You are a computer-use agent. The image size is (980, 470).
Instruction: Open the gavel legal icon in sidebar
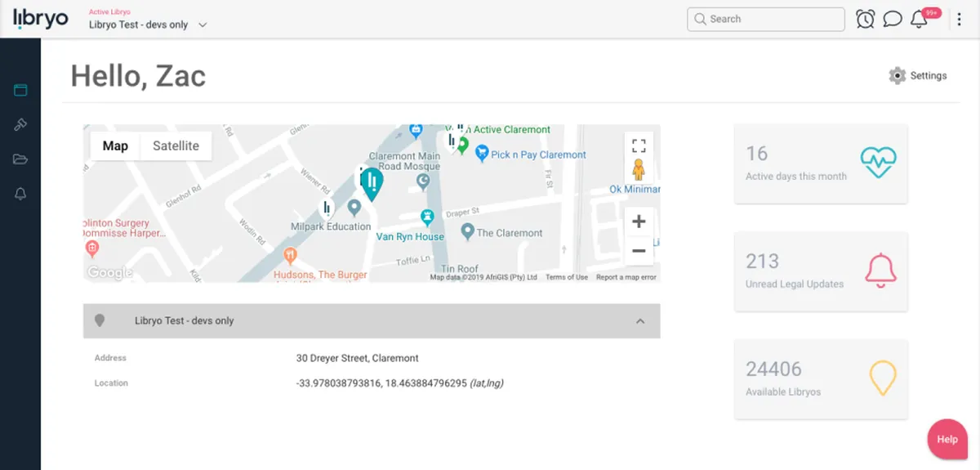click(x=20, y=124)
